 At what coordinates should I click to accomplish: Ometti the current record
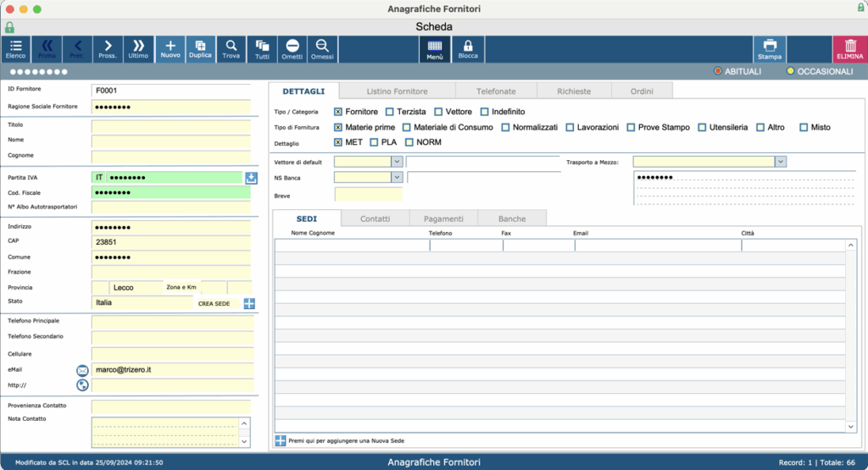coord(292,49)
